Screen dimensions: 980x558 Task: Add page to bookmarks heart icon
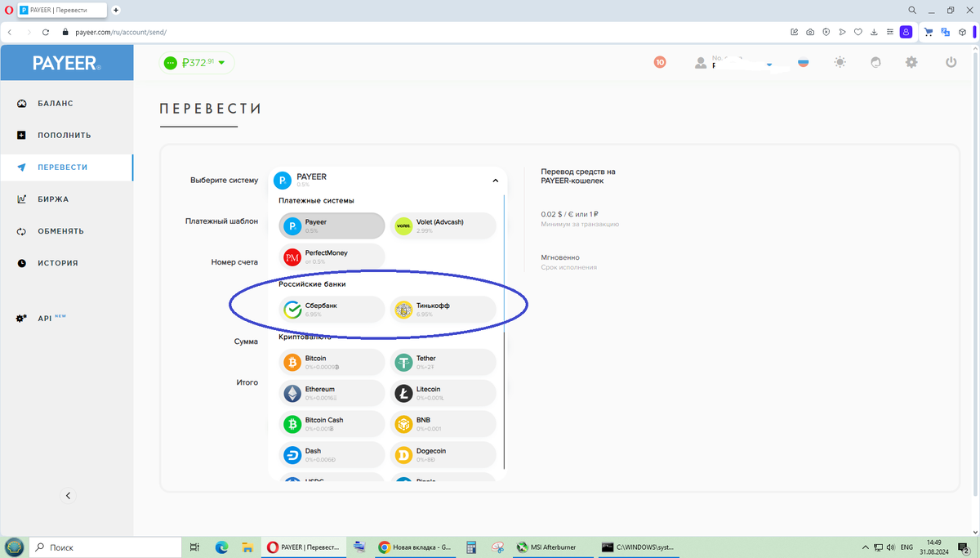[x=857, y=32]
